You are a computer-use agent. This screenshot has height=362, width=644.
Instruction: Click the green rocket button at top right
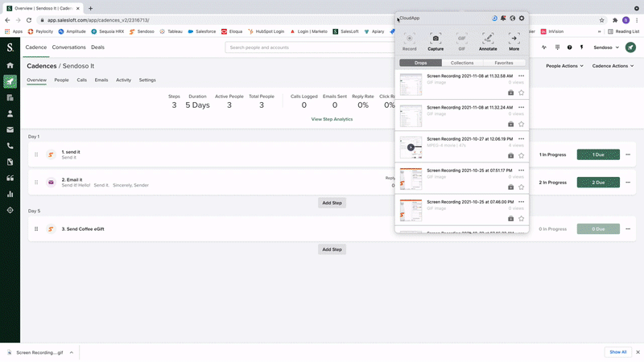[x=630, y=47]
